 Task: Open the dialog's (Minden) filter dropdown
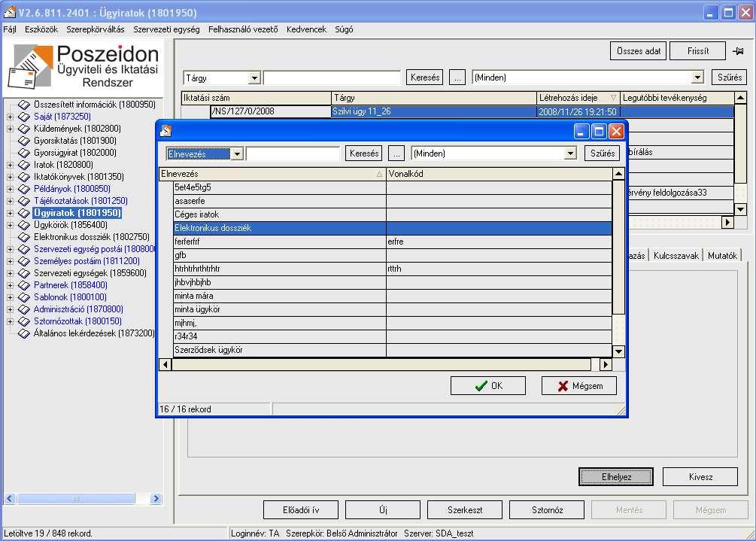[x=570, y=153]
